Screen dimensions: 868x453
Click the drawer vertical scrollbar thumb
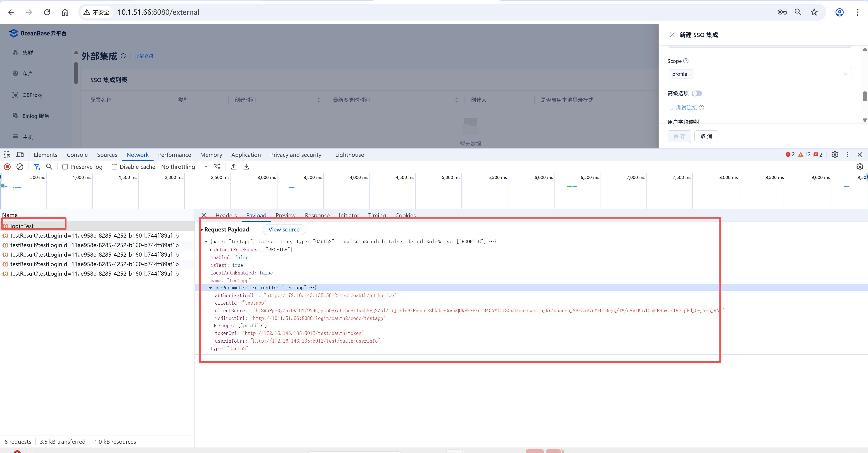click(865, 96)
